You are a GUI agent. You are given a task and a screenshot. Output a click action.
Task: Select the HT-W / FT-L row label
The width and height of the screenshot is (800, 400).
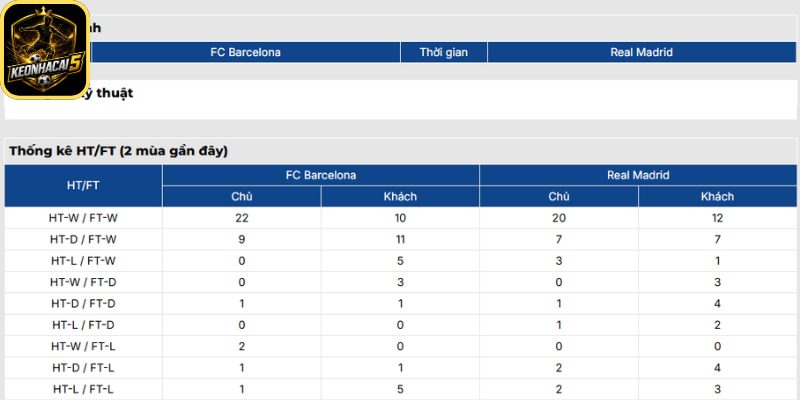(83, 346)
